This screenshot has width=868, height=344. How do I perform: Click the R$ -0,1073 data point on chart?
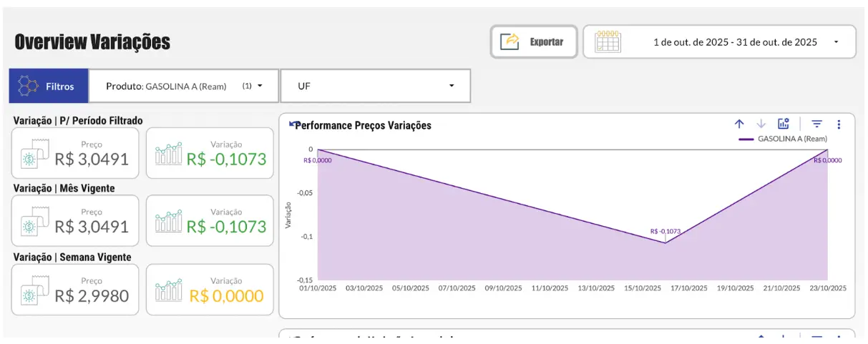point(665,243)
